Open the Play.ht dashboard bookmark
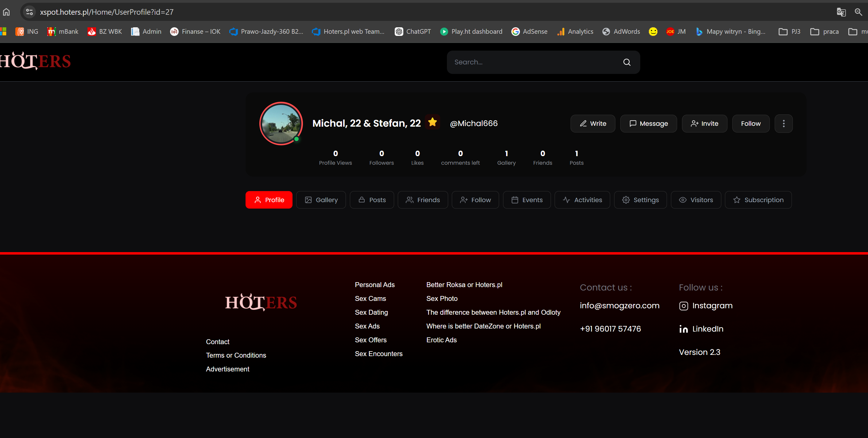The height and width of the screenshot is (438, 868). click(471, 32)
